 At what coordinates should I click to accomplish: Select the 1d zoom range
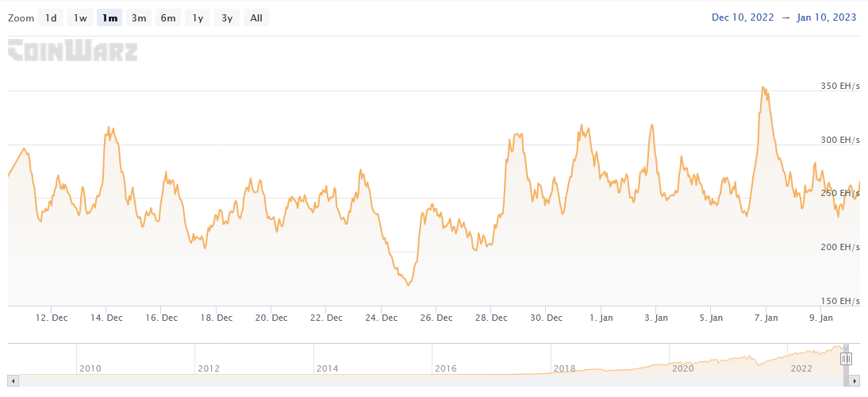coord(51,17)
